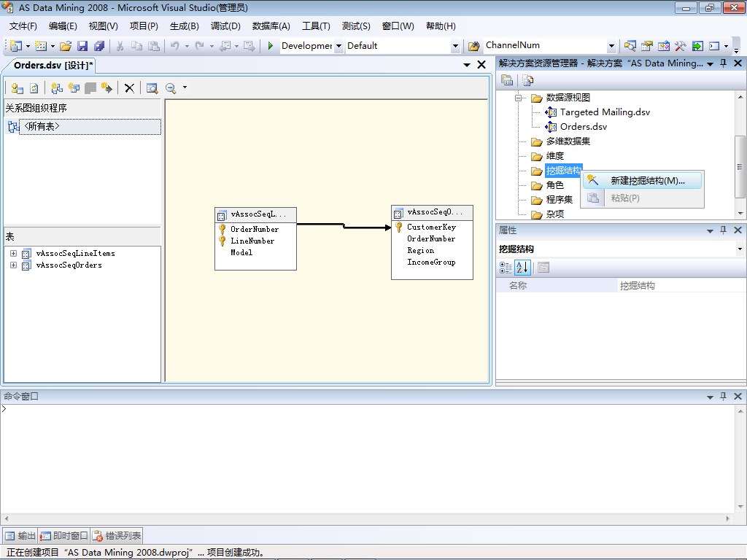Click the Find Table icon in DSV toolbar

(152, 88)
